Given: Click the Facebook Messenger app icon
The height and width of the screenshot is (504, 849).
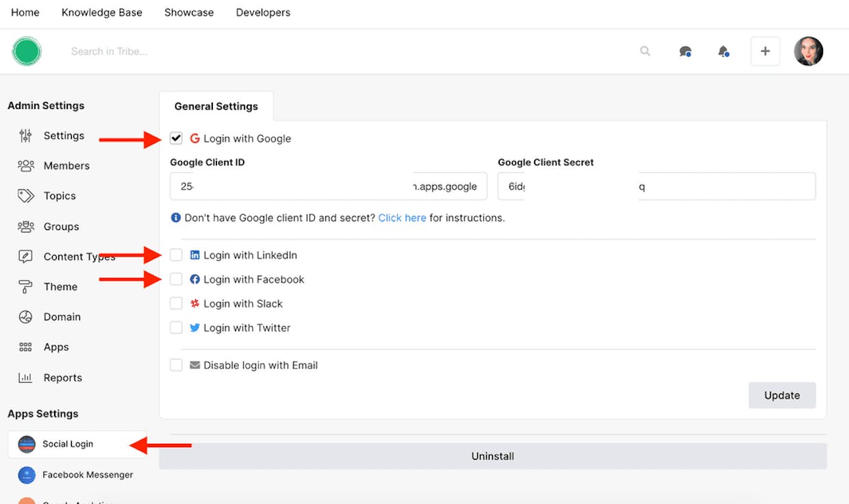Looking at the screenshot, I should coord(27,475).
